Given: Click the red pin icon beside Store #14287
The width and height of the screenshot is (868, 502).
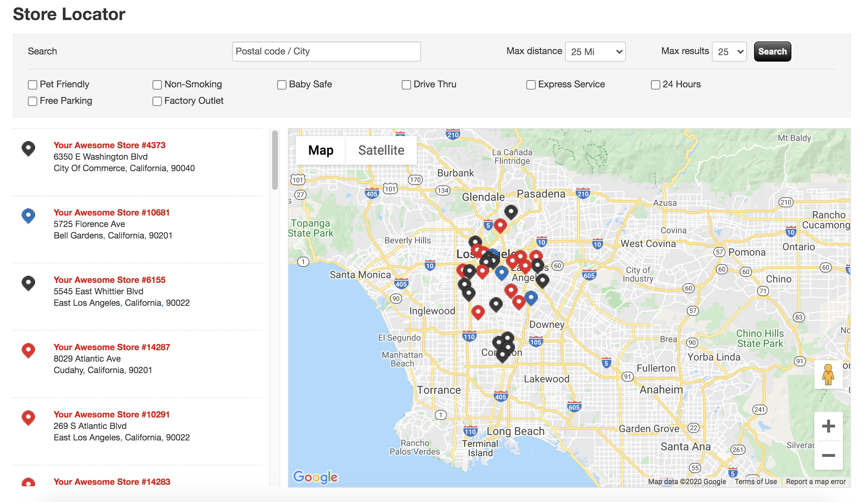Looking at the screenshot, I should coord(28,350).
